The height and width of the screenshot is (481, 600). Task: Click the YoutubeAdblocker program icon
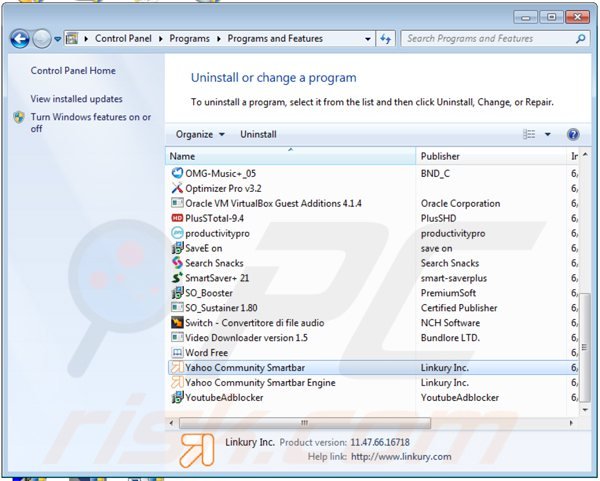[177, 397]
